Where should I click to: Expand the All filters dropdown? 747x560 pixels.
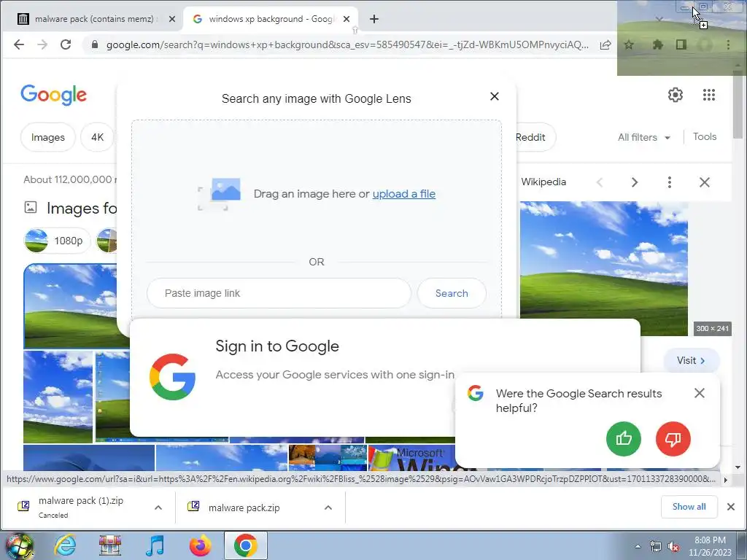643,137
